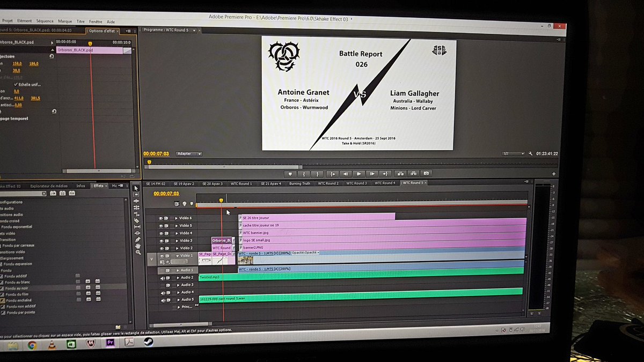Select the Slide tool
Viewport: 644px width, 362px height.
[x=137, y=233]
